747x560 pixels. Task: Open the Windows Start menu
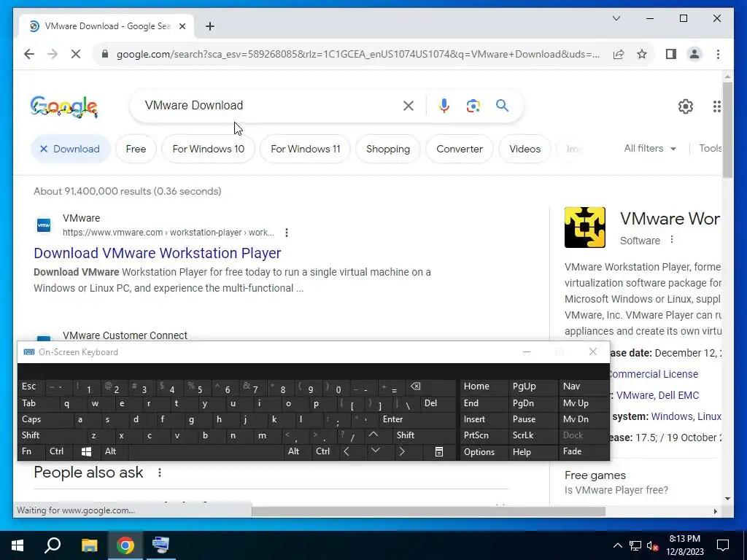(18, 545)
